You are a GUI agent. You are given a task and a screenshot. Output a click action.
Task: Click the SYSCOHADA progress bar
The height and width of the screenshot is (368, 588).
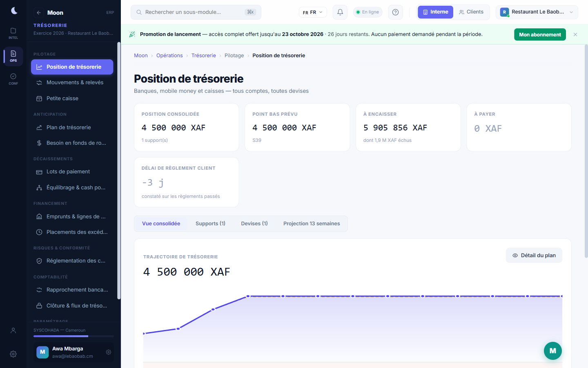coord(74,336)
